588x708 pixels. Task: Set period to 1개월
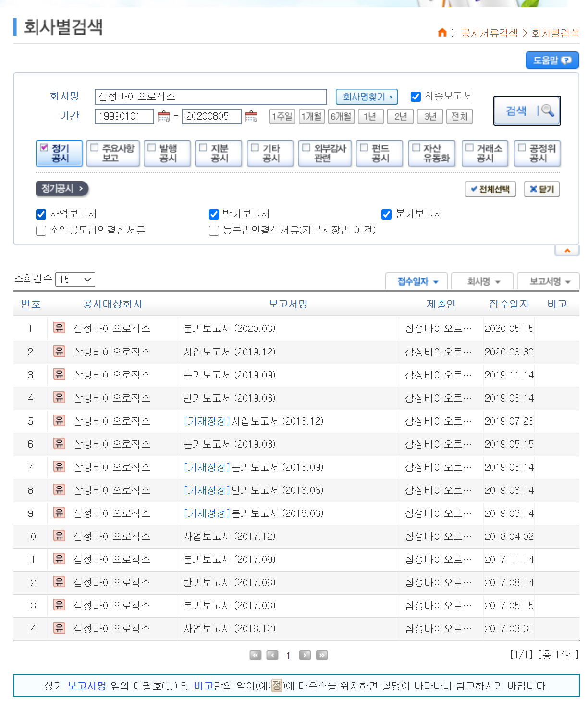(312, 116)
